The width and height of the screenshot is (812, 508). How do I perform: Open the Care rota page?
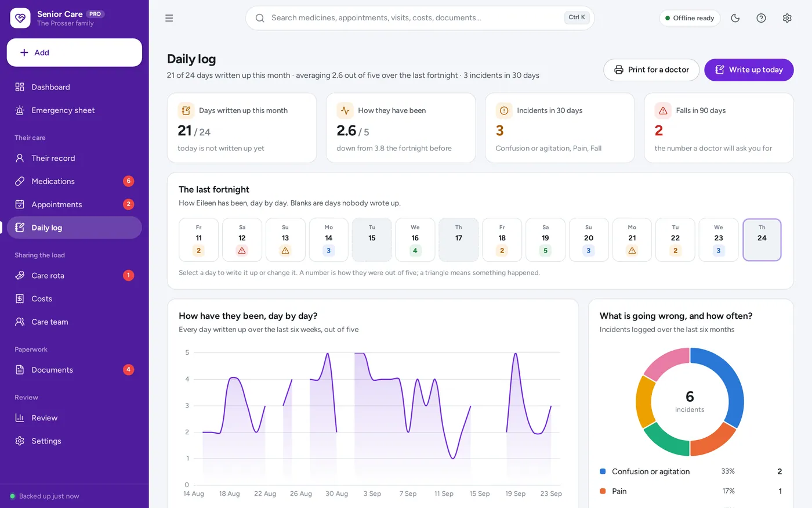pyautogui.click(x=74, y=275)
